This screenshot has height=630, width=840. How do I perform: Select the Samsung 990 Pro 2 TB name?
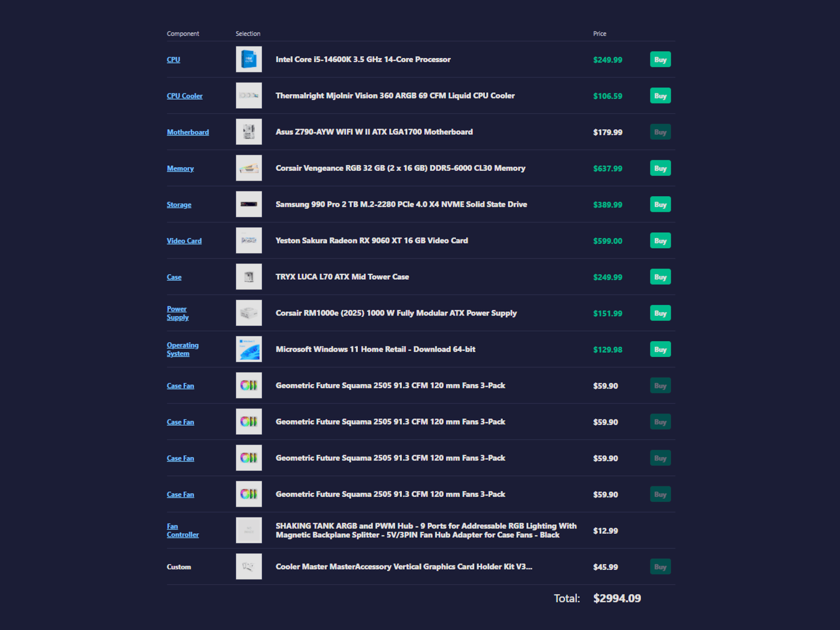click(401, 204)
